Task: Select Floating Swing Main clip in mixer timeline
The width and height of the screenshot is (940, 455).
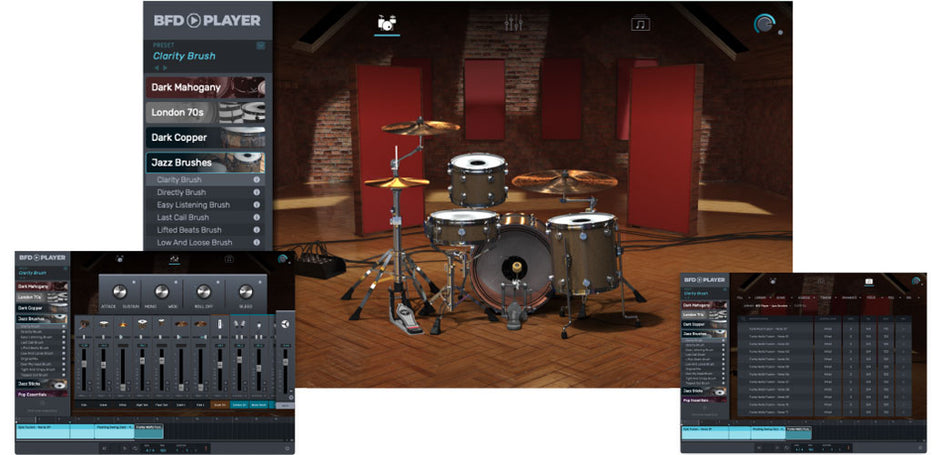Action: click(115, 431)
